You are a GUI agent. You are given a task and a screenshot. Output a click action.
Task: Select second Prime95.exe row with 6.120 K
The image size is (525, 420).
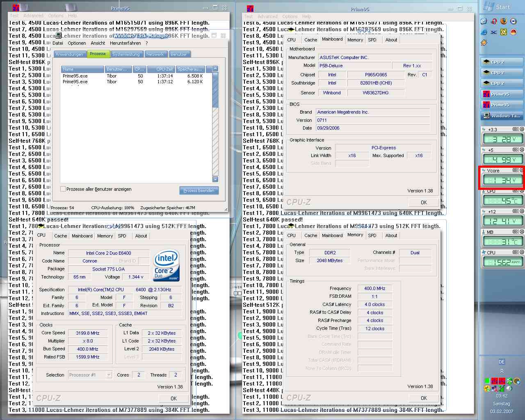pyautogui.click(x=133, y=82)
